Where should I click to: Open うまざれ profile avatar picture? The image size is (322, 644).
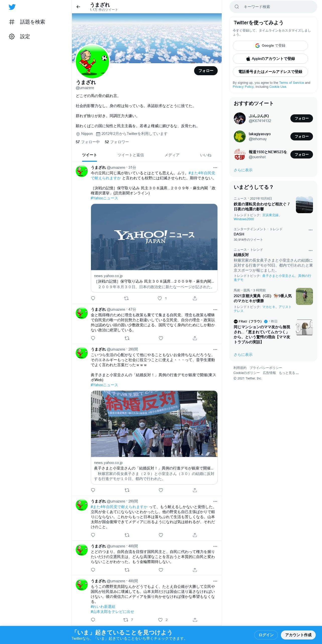click(x=93, y=61)
